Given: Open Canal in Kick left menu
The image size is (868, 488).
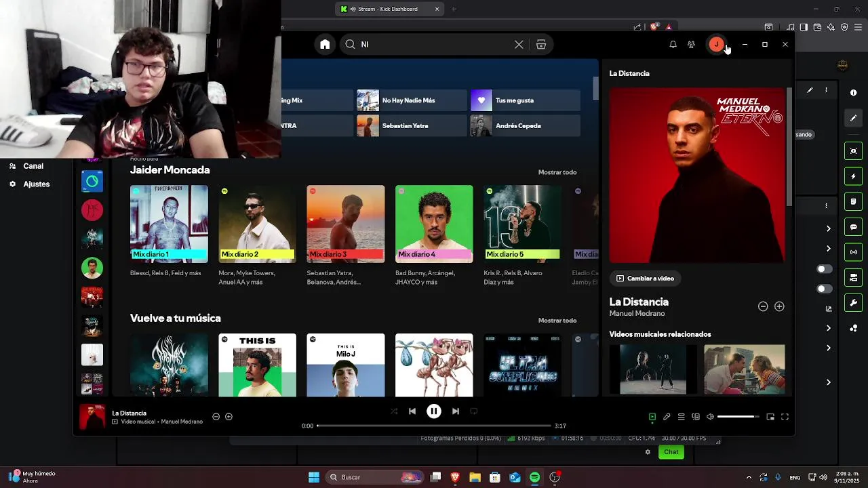Looking at the screenshot, I should [x=33, y=166].
